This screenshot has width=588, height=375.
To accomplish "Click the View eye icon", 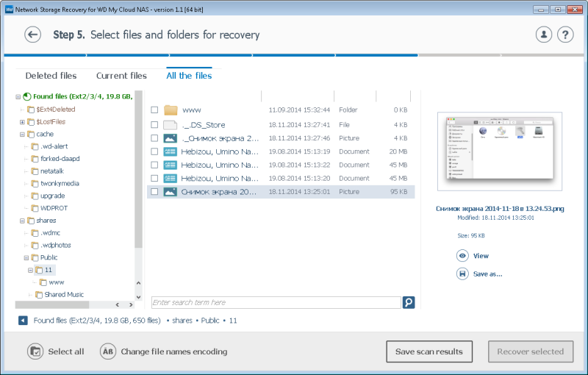I will [x=462, y=256].
